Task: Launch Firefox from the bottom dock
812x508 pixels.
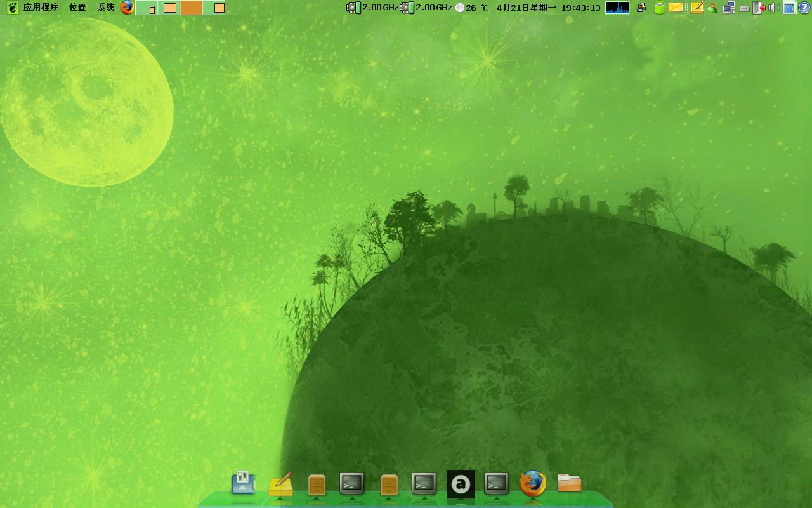Action: click(533, 484)
